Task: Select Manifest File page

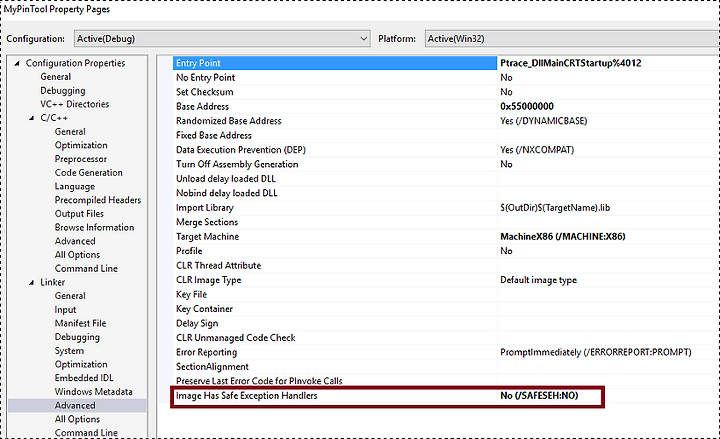Action: (x=80, y=323)
